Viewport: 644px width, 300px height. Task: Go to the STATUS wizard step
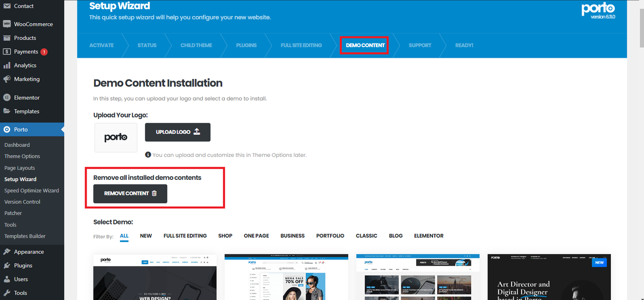[147, 45]
